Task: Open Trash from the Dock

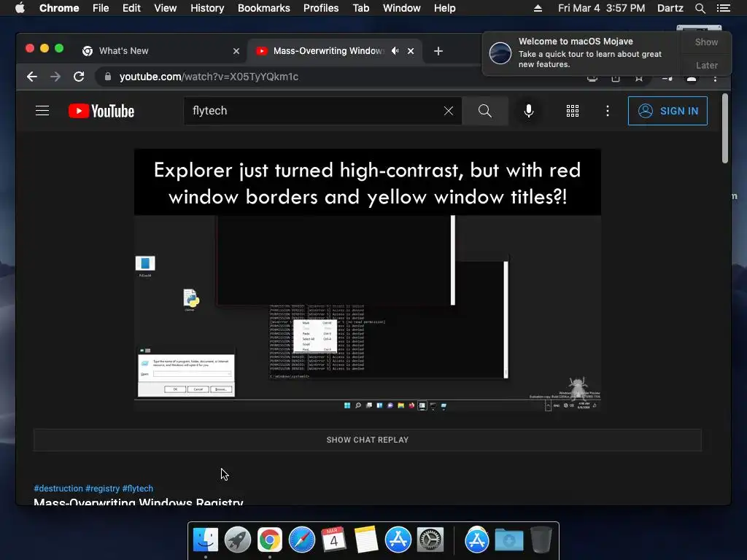Action: coord(541,540)
